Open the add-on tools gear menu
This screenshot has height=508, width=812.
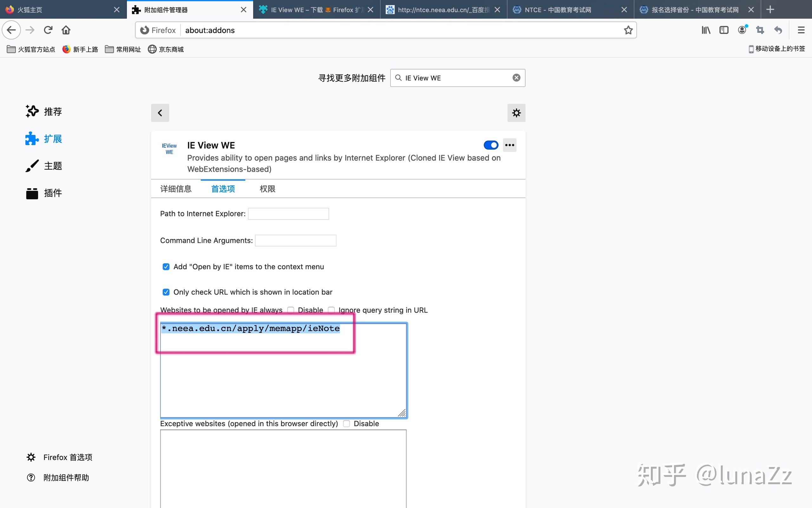(516, 113)
